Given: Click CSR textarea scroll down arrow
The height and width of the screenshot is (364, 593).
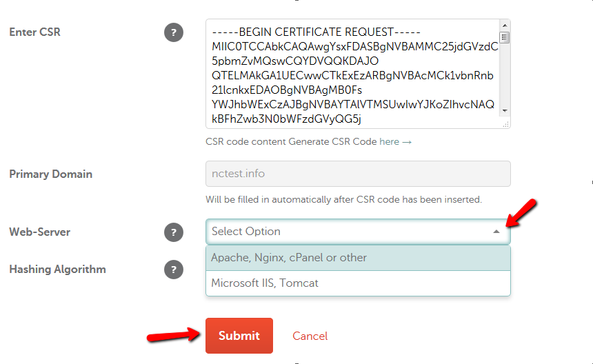Looking at the screenshot, I should pos(505,111).
